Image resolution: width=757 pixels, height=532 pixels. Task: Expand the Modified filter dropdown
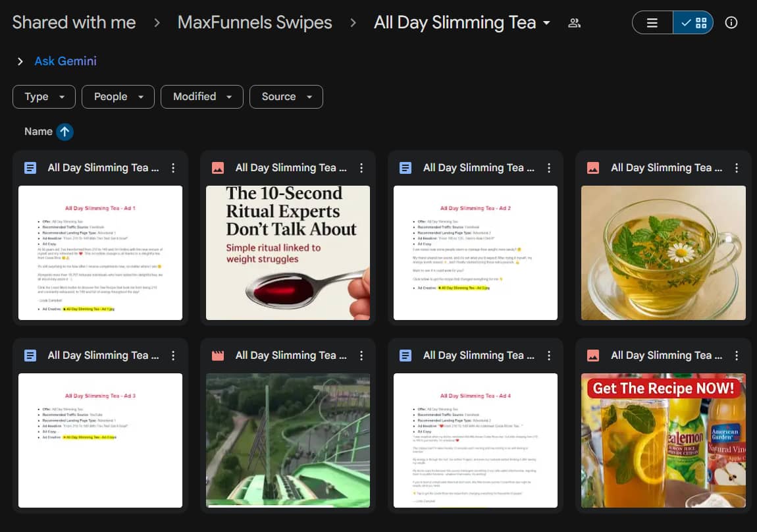tap(201, 97)
